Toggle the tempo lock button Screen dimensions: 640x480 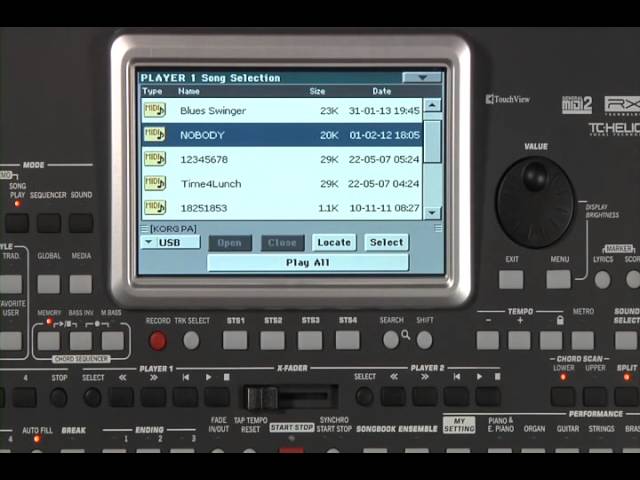[551, 340]
